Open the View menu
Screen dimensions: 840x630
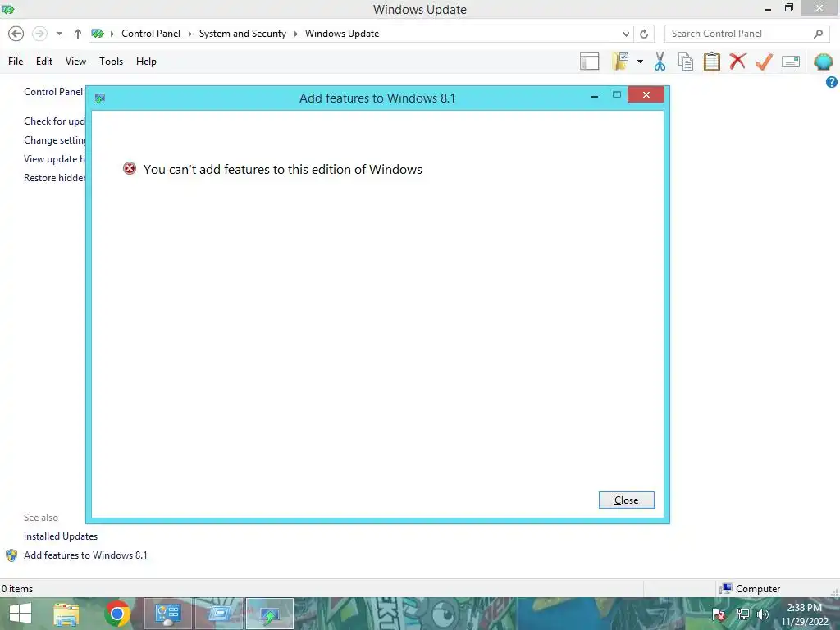[75, 61]
